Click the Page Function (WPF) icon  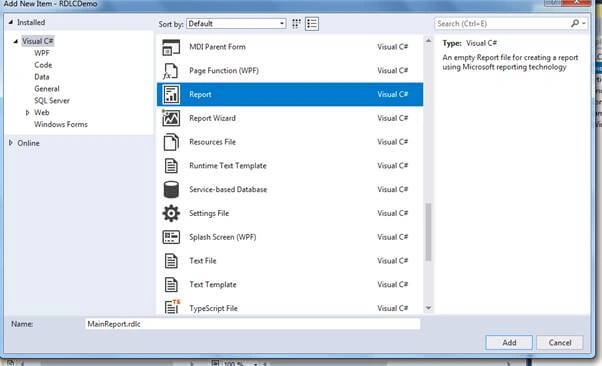[171, 71]
